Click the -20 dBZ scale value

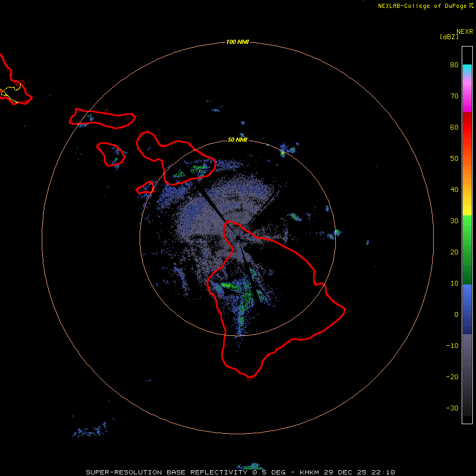point(452,377)
